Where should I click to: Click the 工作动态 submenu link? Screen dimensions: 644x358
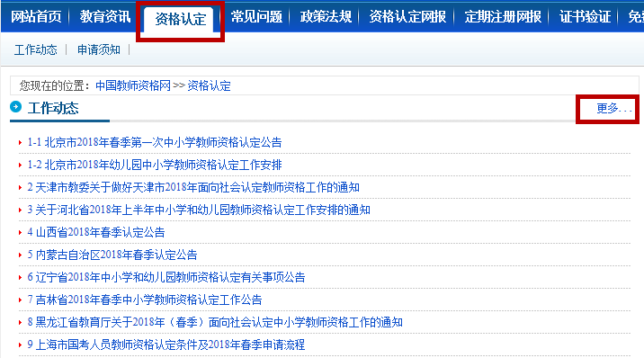click(x=35, y=49)
